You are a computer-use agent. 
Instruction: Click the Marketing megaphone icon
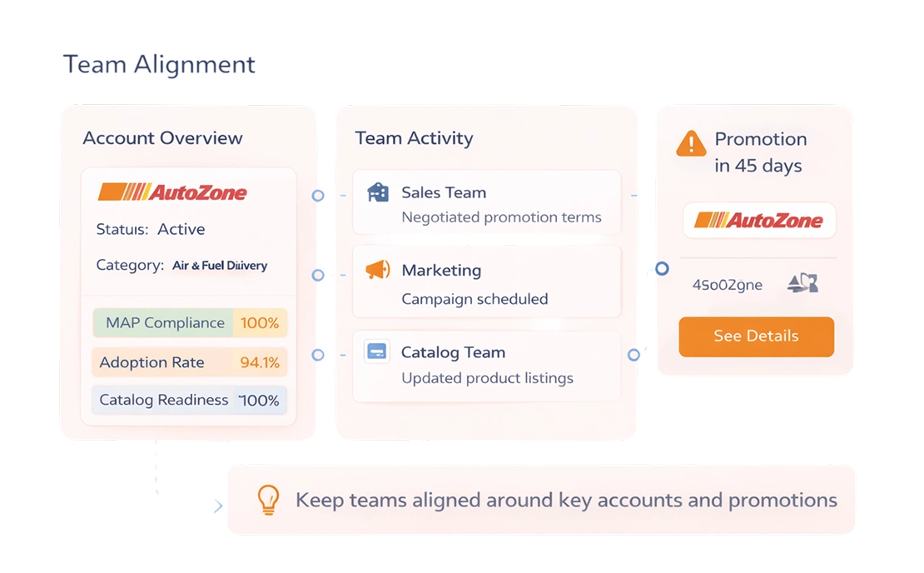pyautogui.click(x=378, y=270)
